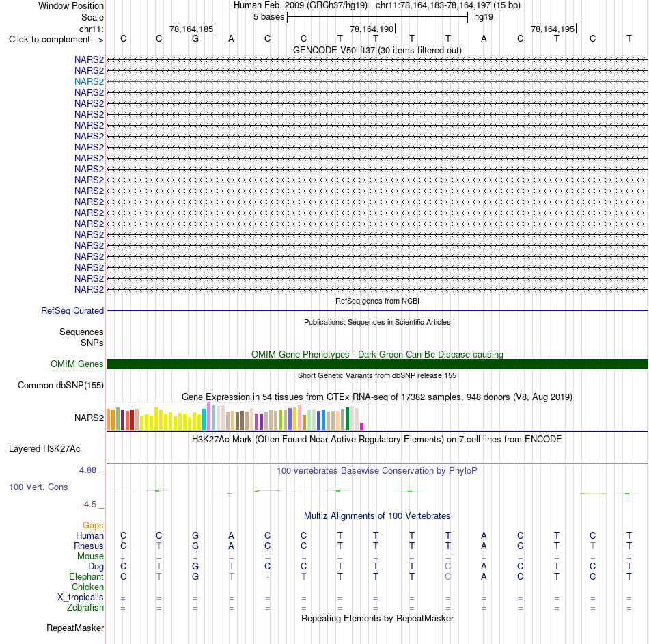Image resolution: width=649 pixels, height=644 pixels.
Task: Click the cyan bar in GTEx chart
Action: pos(204,420)
